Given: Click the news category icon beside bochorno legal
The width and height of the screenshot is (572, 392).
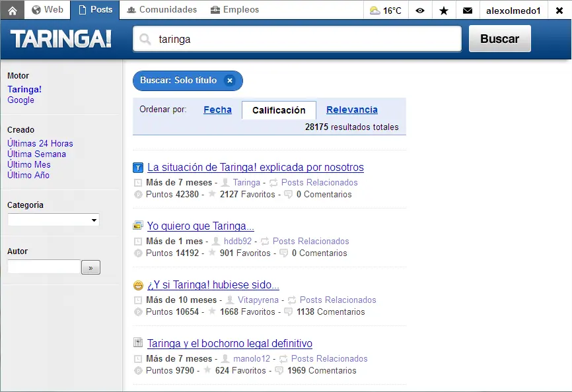Looking at the screenshot, I should 138,343.
